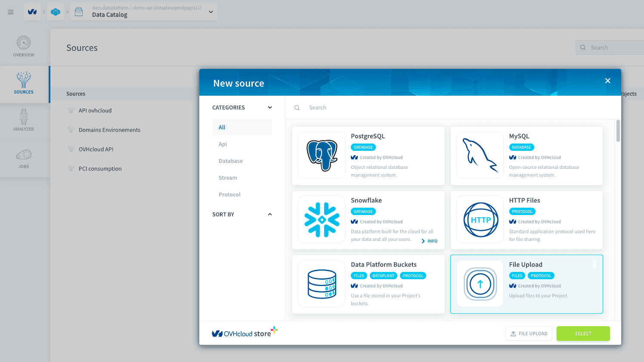
Task: Open the hamburger menu
Action: click(11, 12)
